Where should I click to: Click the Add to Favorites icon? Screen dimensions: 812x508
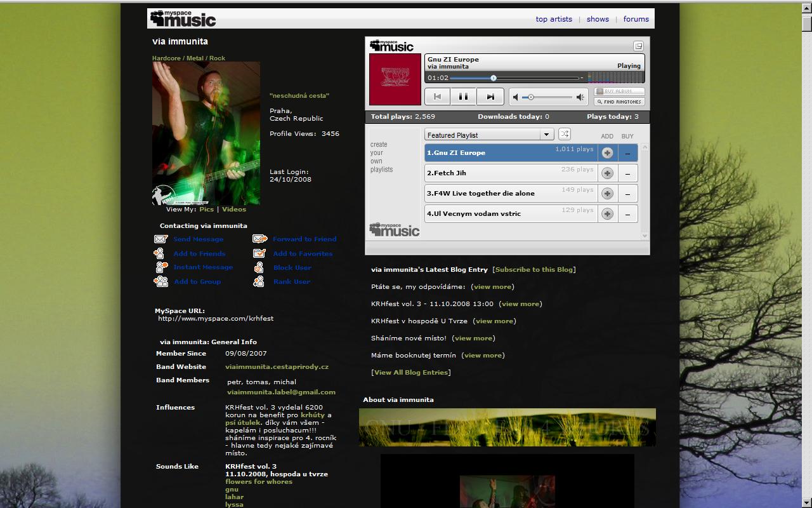tap(259, 253)
